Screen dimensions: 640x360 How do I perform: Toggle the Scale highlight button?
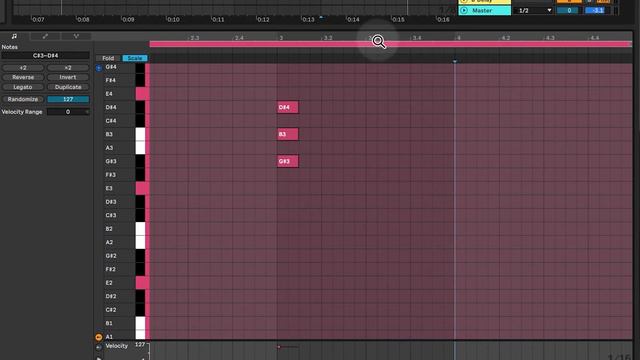click(x=135, y=58)
